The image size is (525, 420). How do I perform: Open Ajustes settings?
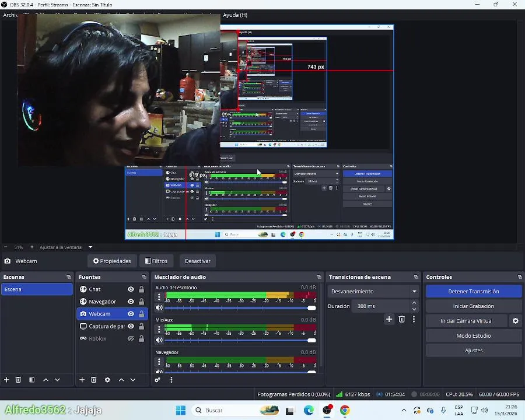pyautogui.click(x=474, y=351)
